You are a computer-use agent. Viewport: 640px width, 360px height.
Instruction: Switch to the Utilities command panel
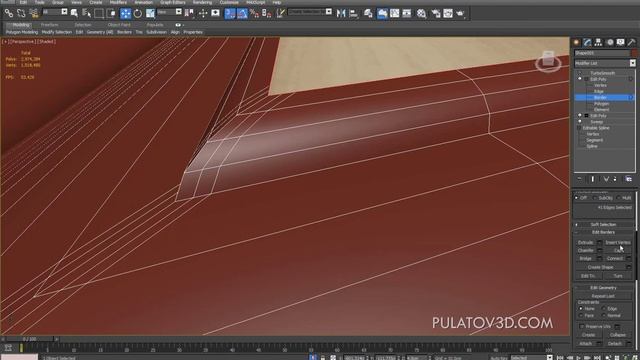[631, 42]
